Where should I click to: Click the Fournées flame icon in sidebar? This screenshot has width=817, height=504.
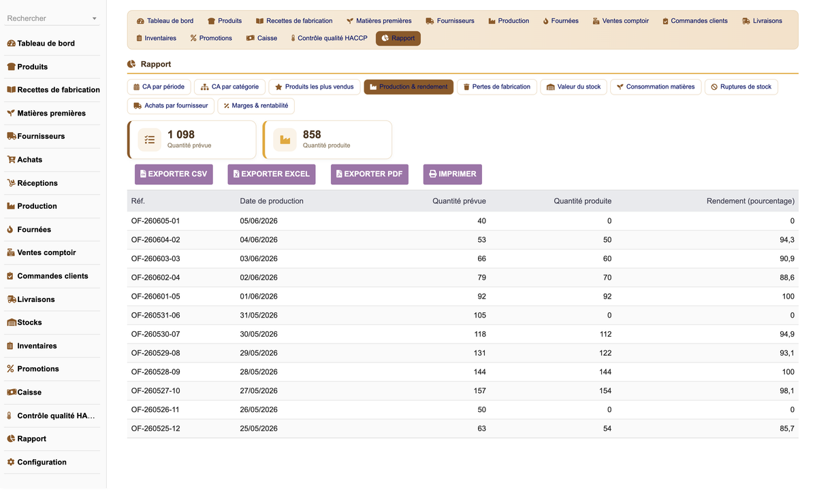pos(11,230)
